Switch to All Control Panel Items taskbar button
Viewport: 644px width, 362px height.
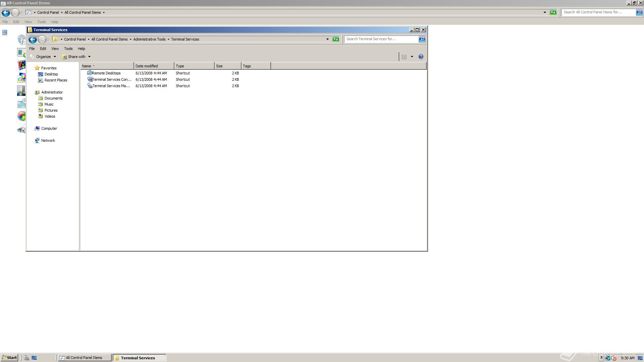[x=84, y=358]
